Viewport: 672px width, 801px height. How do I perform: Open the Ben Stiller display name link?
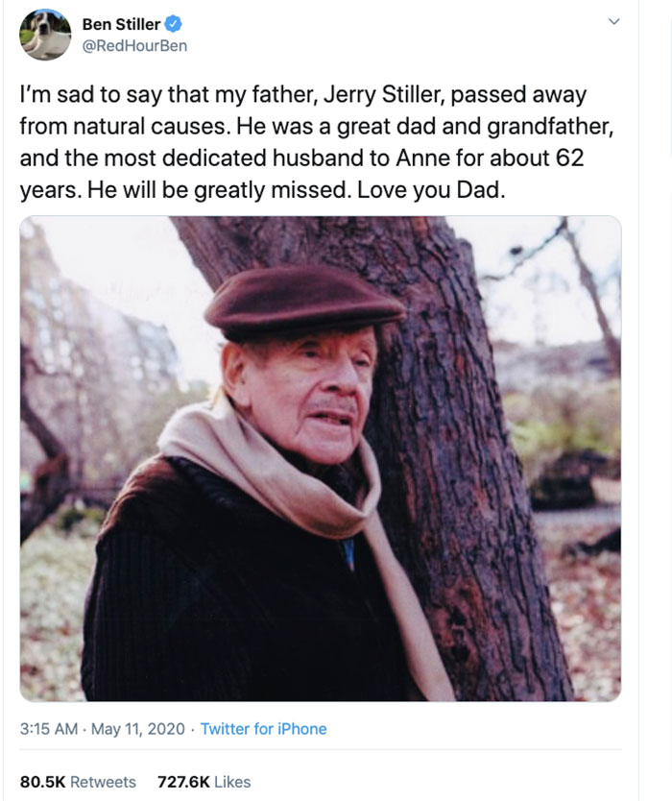(x=121, y=25)
